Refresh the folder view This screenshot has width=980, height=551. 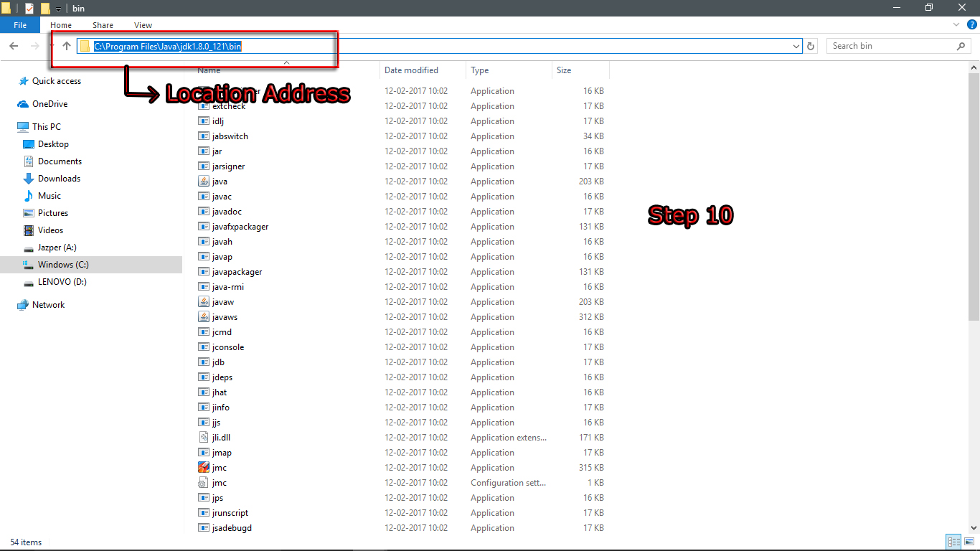tap(810, 45)
